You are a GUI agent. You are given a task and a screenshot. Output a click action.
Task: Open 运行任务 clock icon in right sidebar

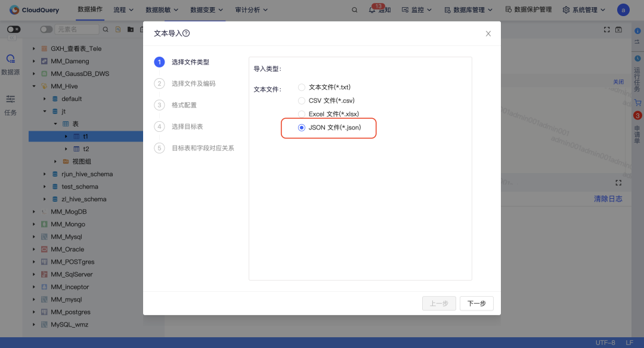[637, 58]
